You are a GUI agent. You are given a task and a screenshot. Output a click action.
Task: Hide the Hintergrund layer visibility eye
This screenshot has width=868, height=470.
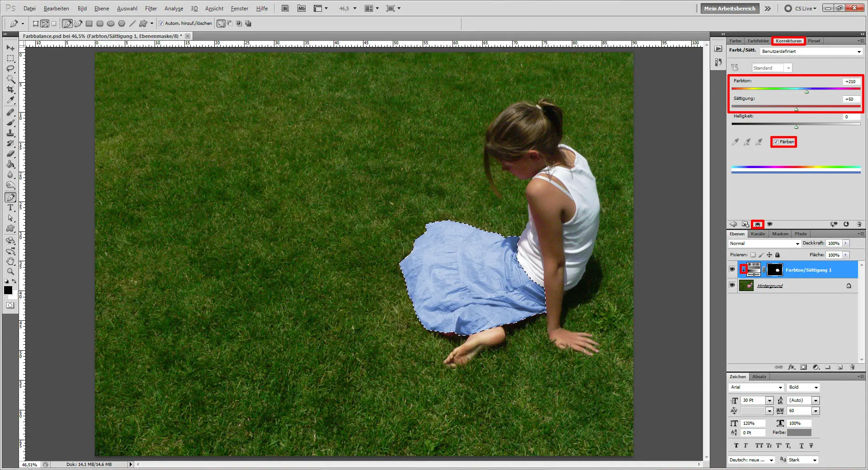tap(732, 285)
